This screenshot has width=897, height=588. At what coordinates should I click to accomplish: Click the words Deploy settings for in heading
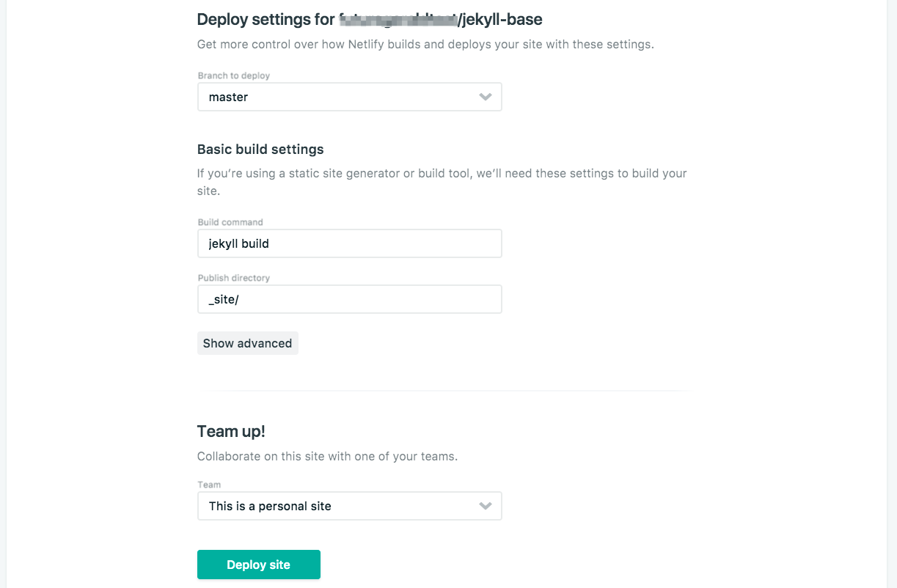(266, 20)
